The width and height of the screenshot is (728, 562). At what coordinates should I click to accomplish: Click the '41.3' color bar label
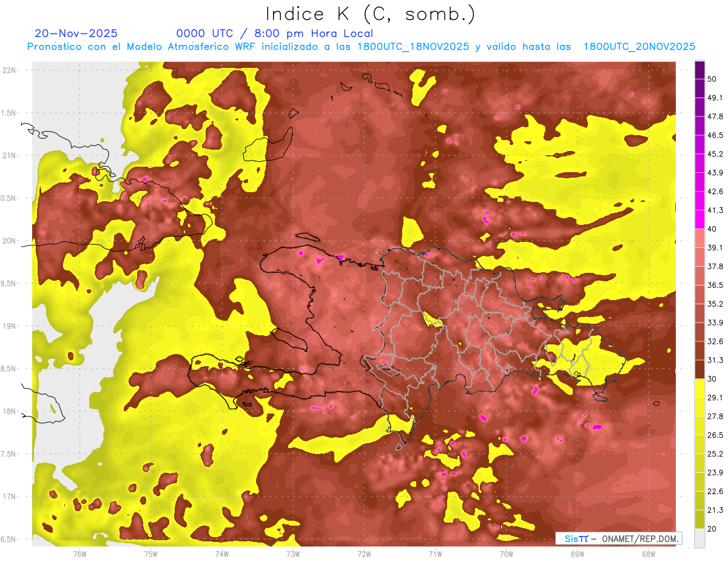(715, 210)
